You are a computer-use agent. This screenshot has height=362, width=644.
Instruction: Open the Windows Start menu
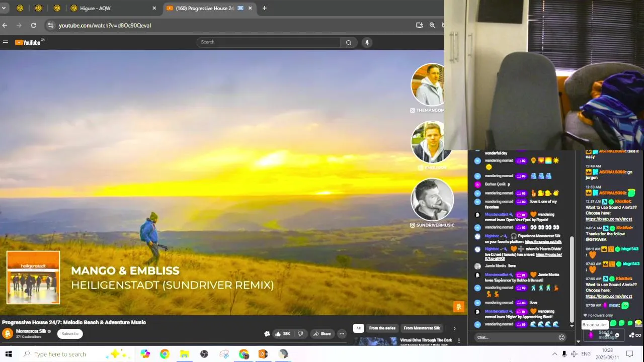tap(9, 354)
